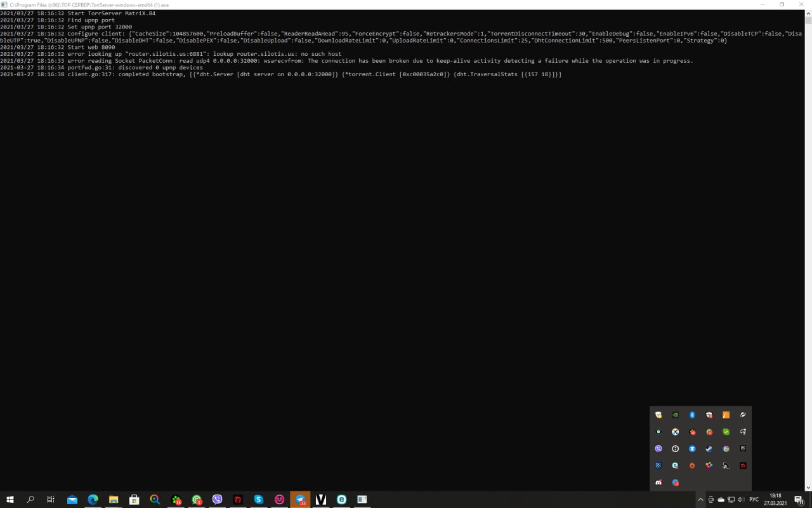Screen dimensions: 812x508
Task: Click the green eye tray icon
Action: (658, 432)
